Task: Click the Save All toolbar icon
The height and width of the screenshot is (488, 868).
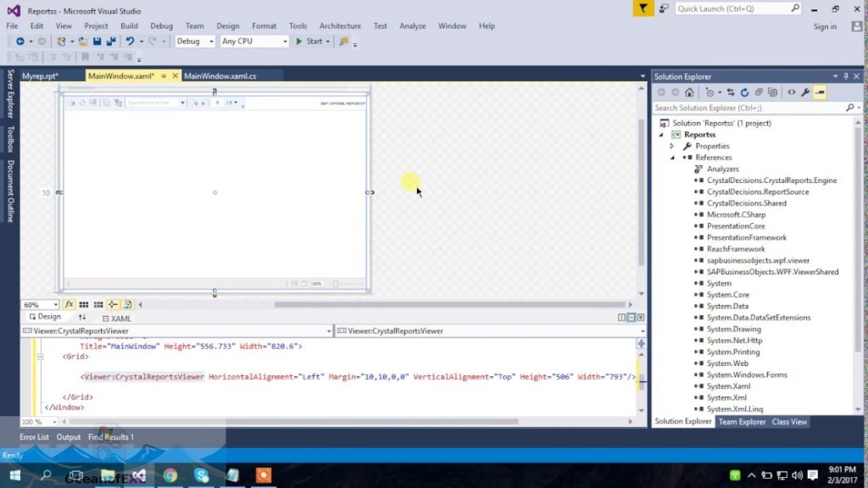Action: pos(109,42)
